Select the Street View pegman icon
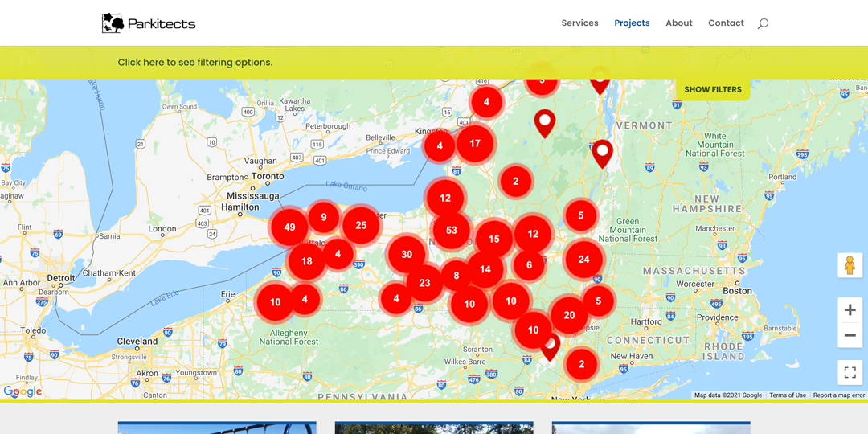The image size is (868, 434). click(x=850, y=265)
